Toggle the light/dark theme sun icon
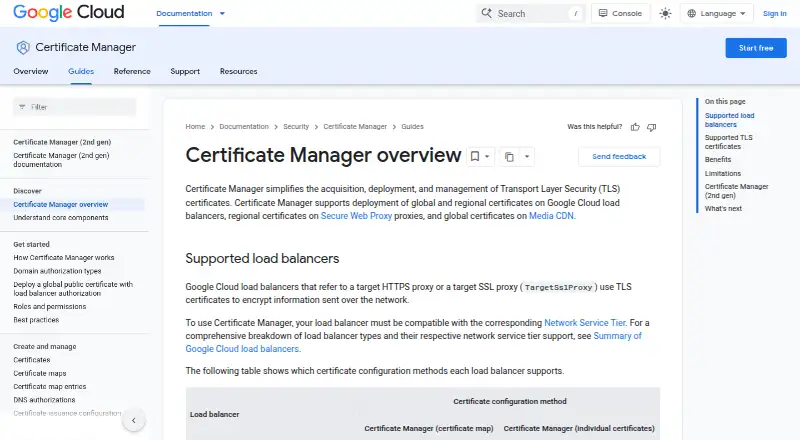Viewport: 800px width, 440px height. tap(665, 14)
